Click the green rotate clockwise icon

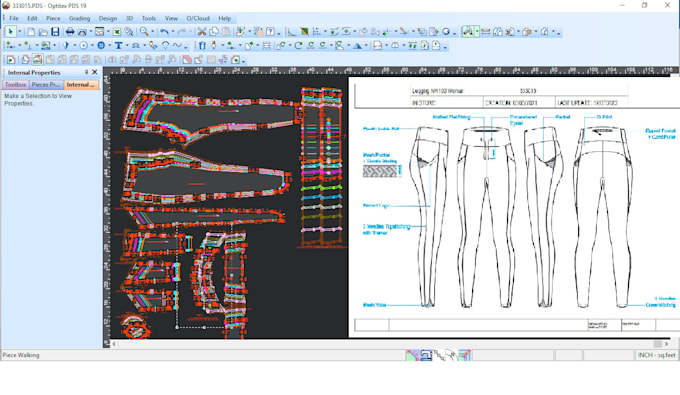tap(298, 46)
